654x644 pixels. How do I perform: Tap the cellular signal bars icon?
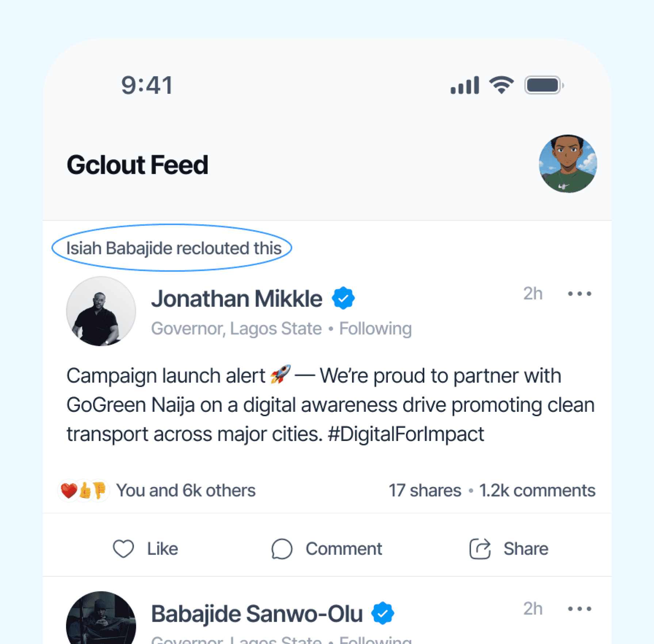pos(464,85)
